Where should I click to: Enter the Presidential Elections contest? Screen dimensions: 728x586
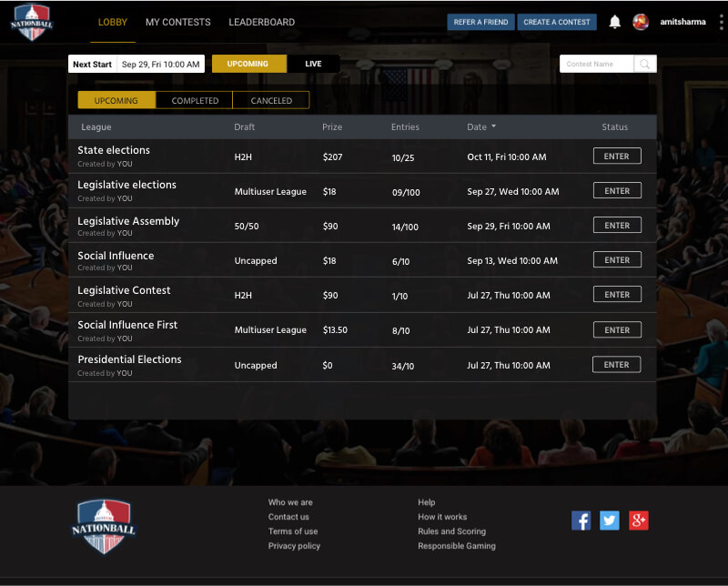[617, 365]
